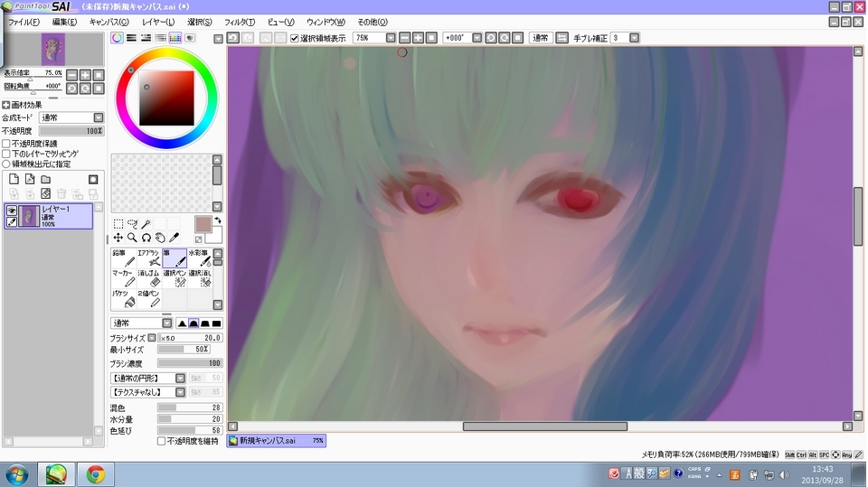The image size is (868, 487).
Task: Click the clear layer icon
Action: (x=46, y=193)
